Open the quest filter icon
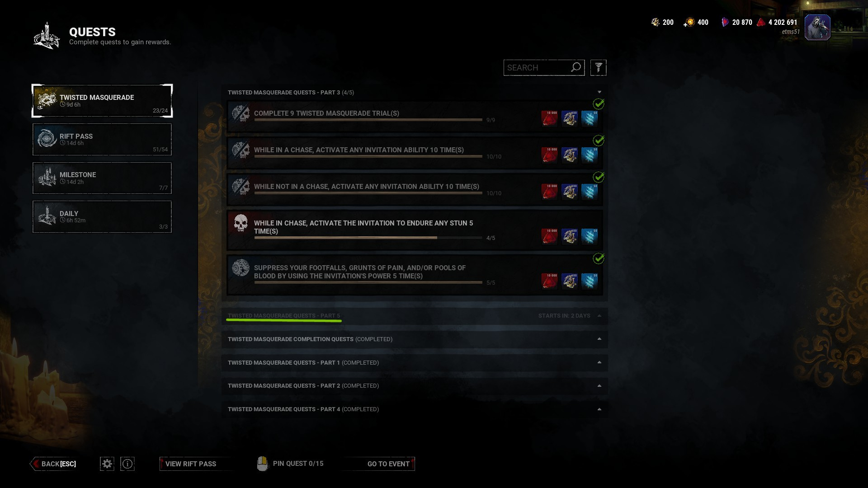This screenshot has height=488, width=868. [x=598, y=68]
